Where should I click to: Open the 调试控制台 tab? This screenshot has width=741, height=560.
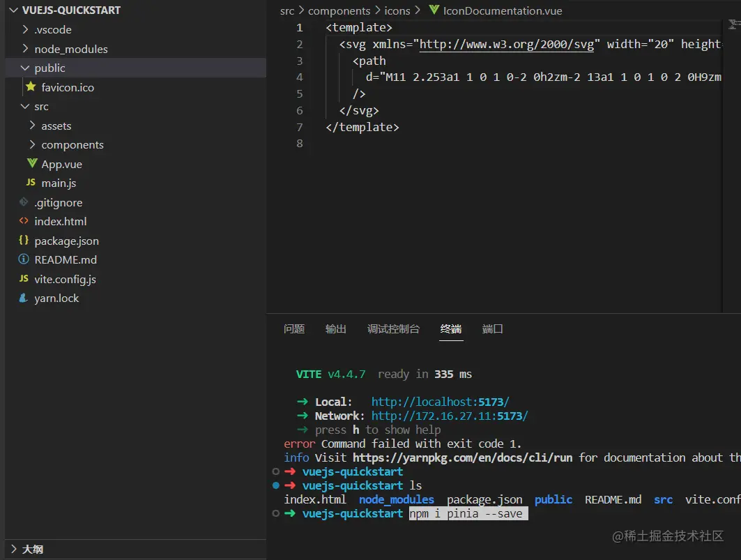pos(393,328)
